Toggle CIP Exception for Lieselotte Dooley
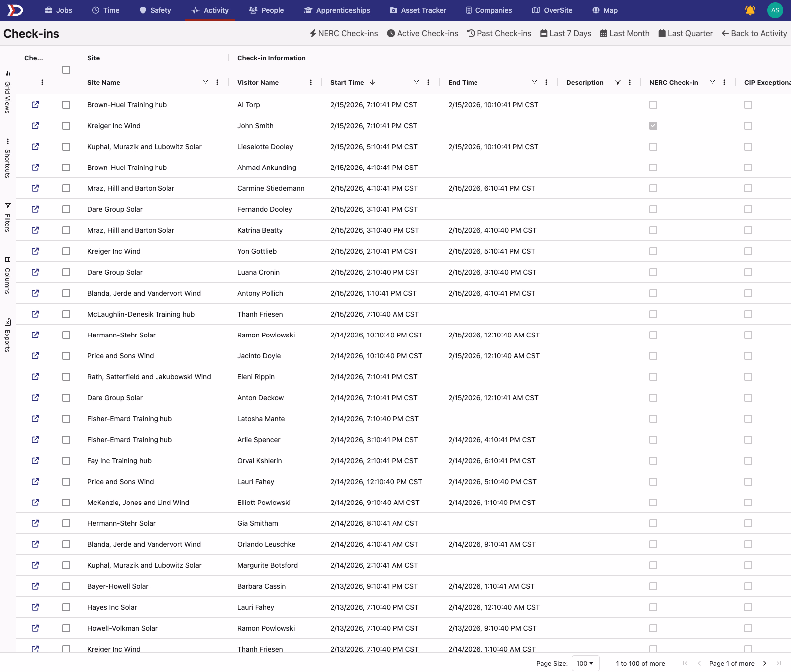Screen dimensions: 791x672 748,147
